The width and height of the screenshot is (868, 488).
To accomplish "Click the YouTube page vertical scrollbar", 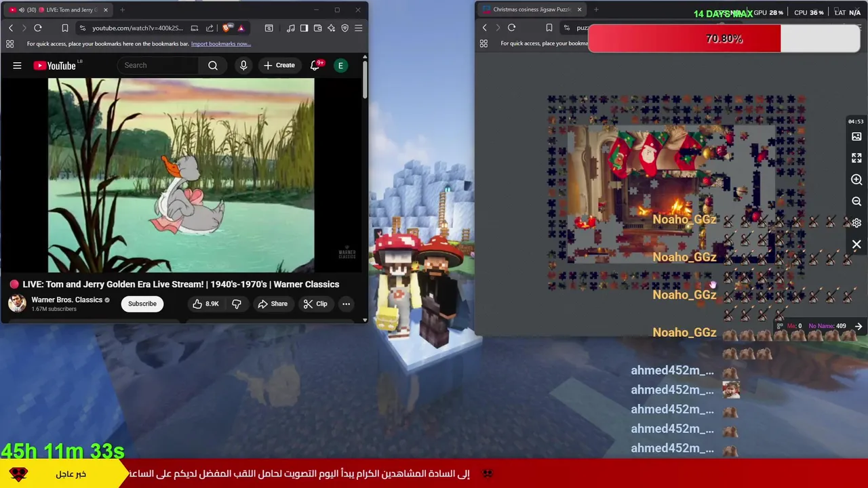I will [x=364, y=80].
